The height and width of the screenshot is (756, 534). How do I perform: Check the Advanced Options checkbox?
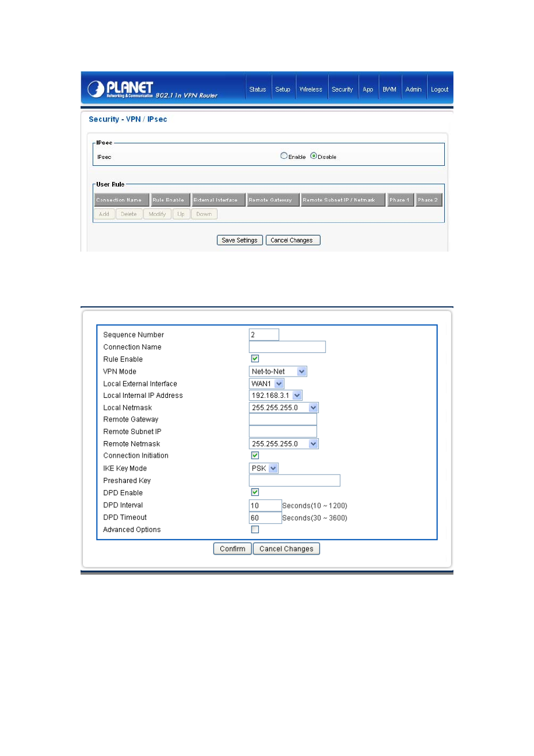click(x=255, y=530)
